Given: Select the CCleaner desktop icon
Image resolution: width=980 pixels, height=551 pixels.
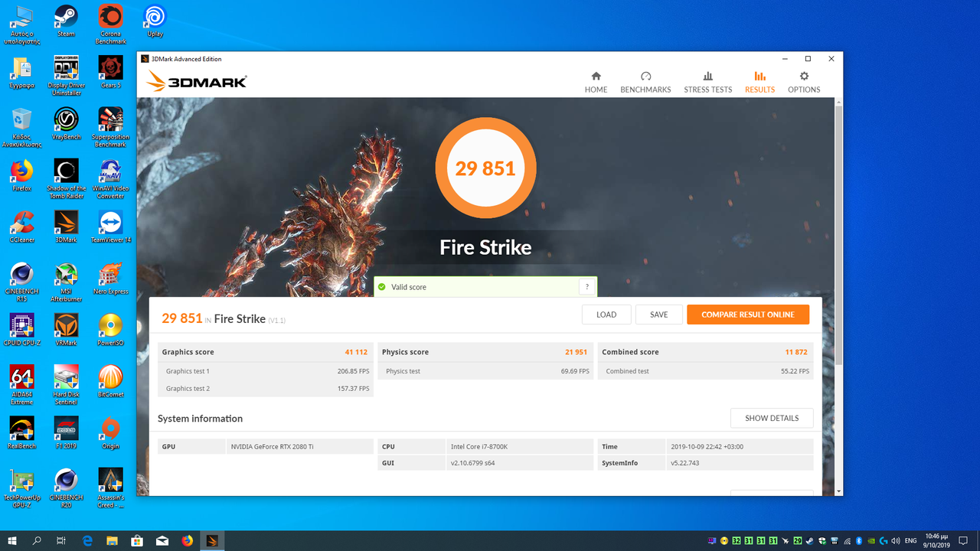Looking at the screenshot, I should tap(21, 226).
